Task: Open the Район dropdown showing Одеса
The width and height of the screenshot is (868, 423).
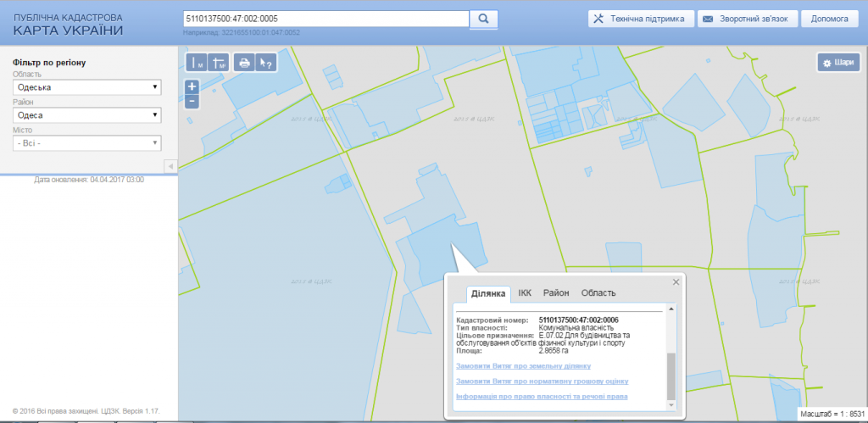Action: pyautogui.click(x=86, y=115)
